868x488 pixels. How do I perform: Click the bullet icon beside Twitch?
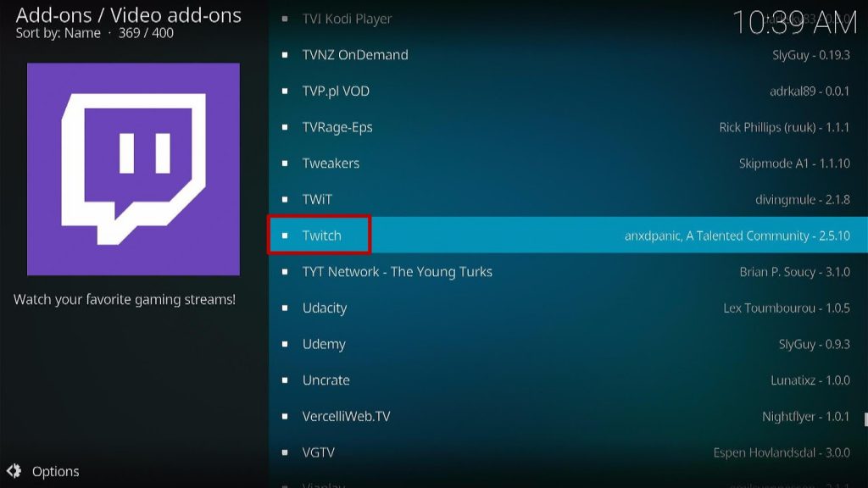point(285,236)
